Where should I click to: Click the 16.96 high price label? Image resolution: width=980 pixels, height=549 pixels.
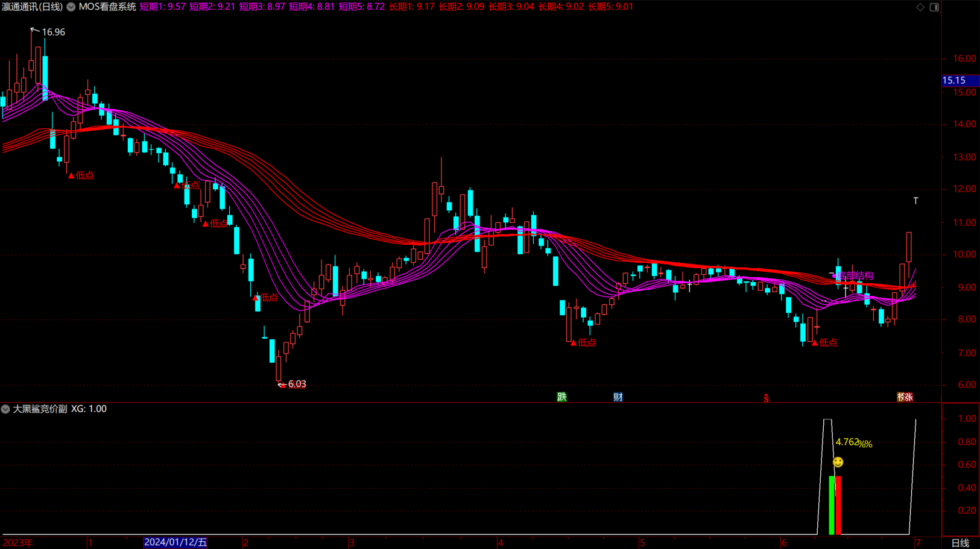53,33
